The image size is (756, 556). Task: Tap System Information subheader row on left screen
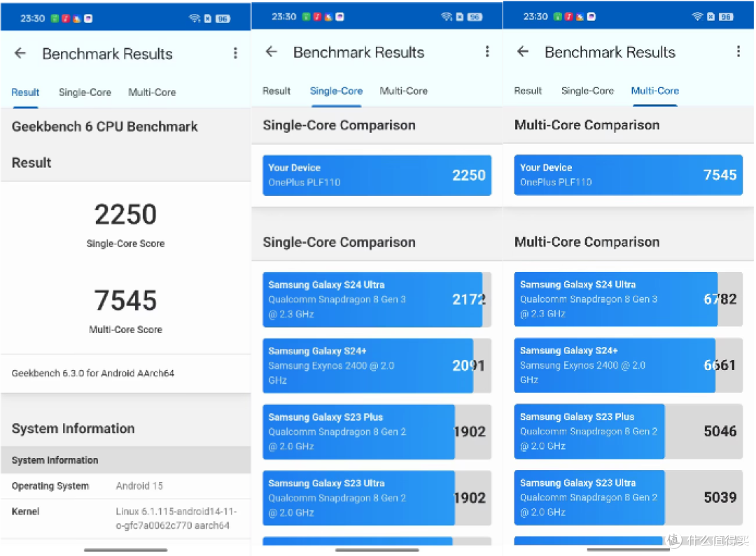(x=125, y=460)
